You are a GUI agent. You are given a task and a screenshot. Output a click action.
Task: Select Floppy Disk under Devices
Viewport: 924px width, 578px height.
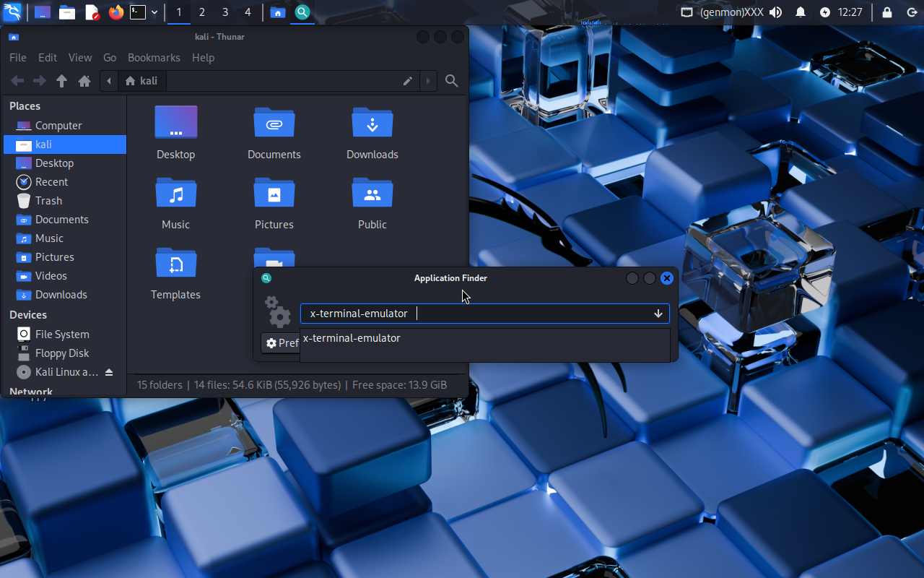[65, 353]
